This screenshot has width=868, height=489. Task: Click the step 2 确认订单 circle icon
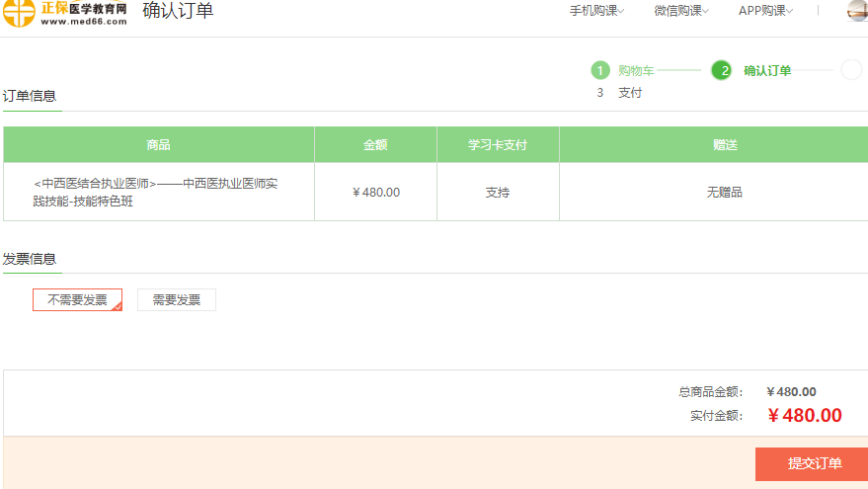[x=721, y=70]
